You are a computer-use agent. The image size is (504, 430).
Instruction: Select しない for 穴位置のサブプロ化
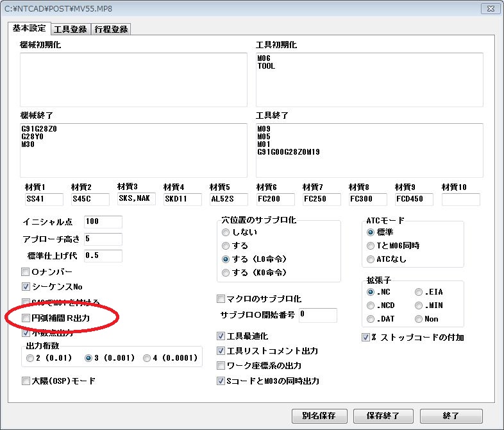click(226, 232)
